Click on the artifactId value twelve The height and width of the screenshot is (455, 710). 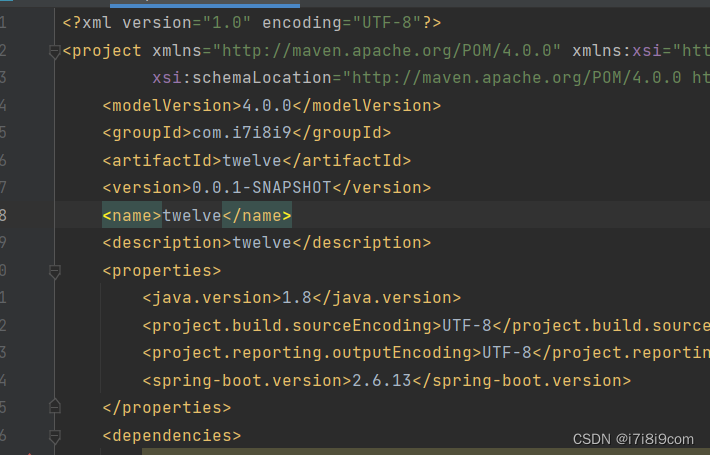pyautogui.click(x=252, y=160)
